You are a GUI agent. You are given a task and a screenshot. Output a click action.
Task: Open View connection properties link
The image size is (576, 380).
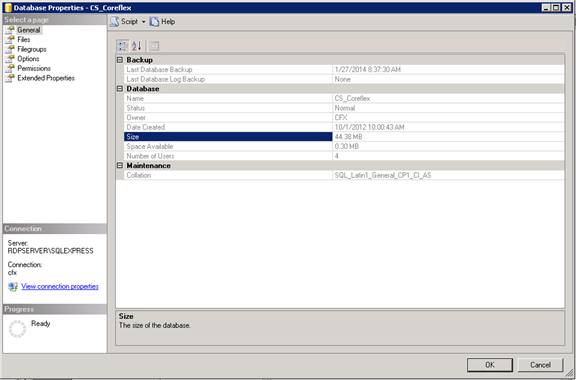pos(60,286)
